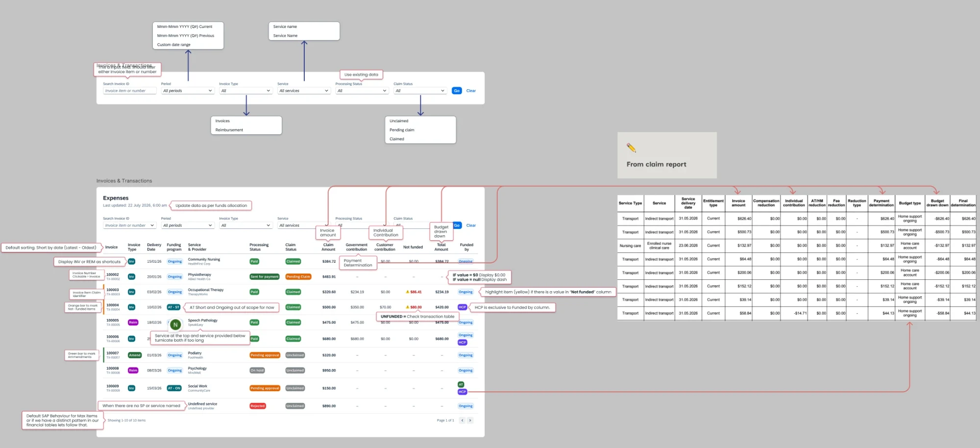Image resolution: width=980 pixels, height=448 pixels.
Task: Open the Invoice Type dropdown in the Expenses panel
Action: pos(246,225)
